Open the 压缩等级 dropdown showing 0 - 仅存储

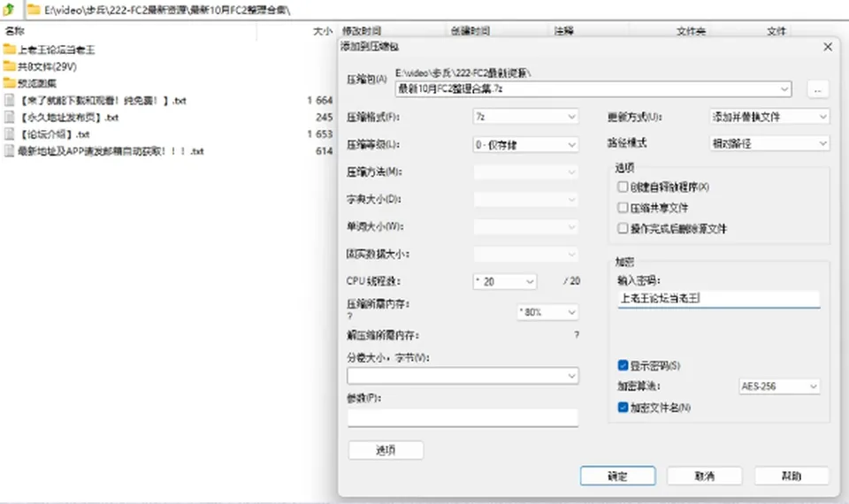click(x=525, y=144)
